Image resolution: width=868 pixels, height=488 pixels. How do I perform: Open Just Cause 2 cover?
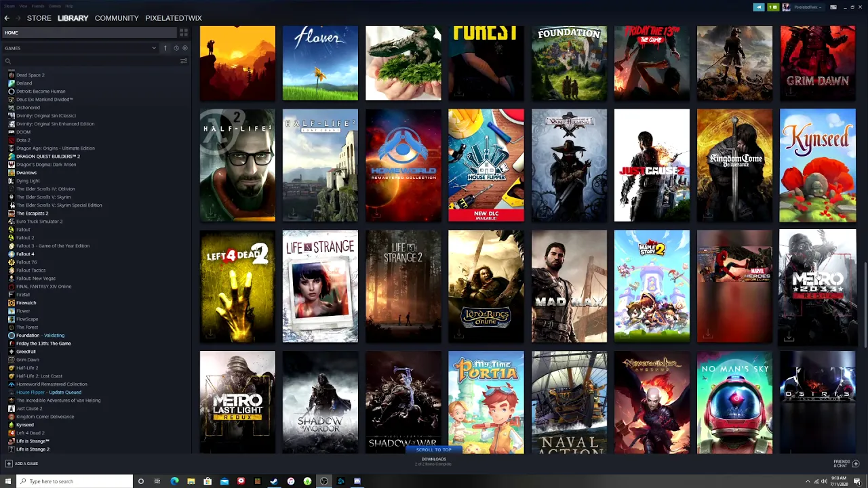pyautogui.click(x=652, y=165)
